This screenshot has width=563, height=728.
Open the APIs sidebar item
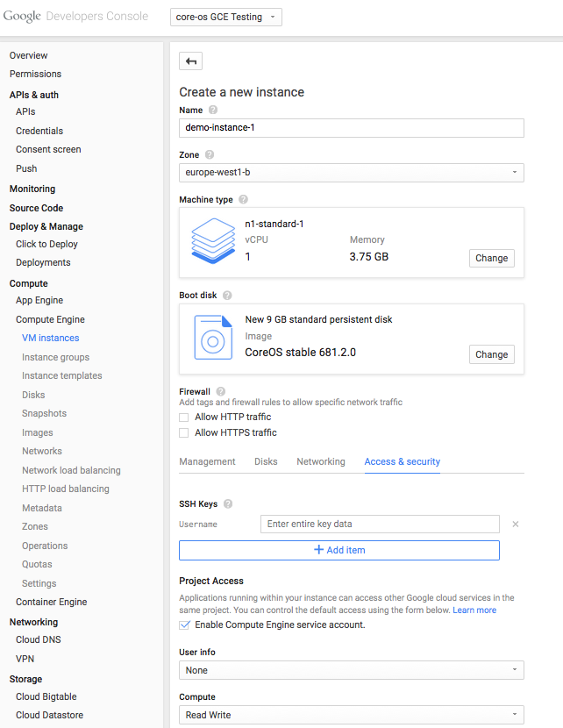(25, 111)
